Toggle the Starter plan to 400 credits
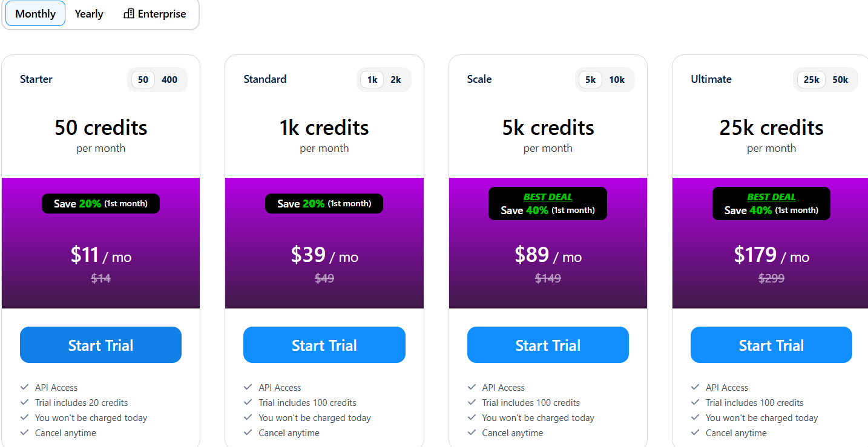The image size is (868, 447). 169,79
